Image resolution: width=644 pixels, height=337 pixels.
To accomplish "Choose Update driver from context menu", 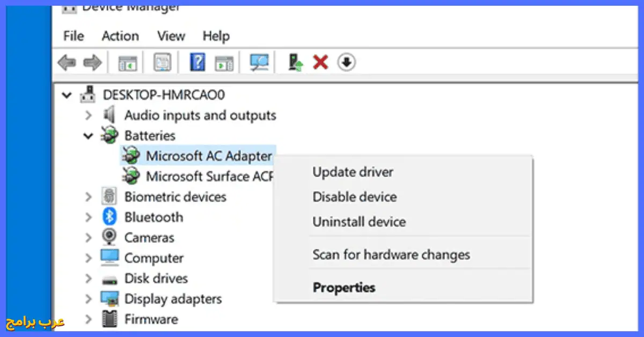I will point(353,172).
